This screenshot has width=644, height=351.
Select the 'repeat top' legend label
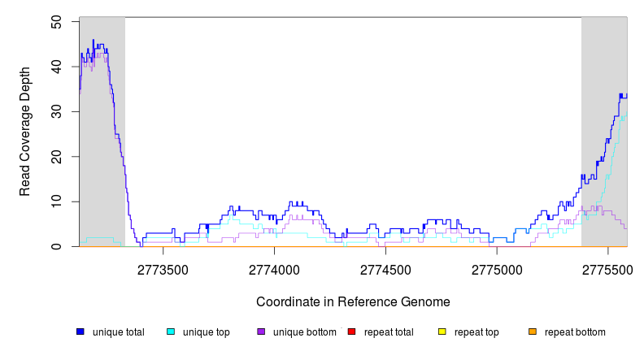(476, 332)
